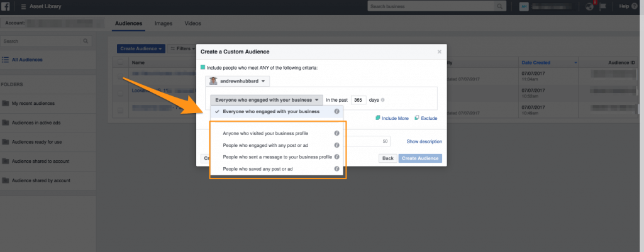Click folder icon beside Audience shared to account
The width and height of the screenshot is (644, 252).
5,162
